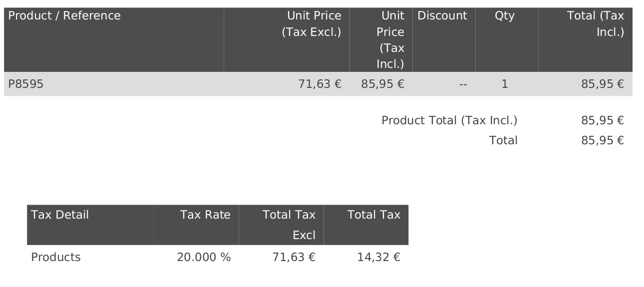Viewport: 644px width, 287px height.
Task: Click the Unit Price (Tax Excl.) header
Action: [x=312, y=24]
